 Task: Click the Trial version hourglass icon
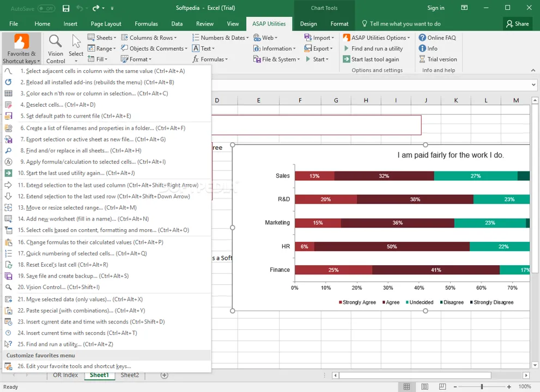pyautogui.click(x=422, y=59)
